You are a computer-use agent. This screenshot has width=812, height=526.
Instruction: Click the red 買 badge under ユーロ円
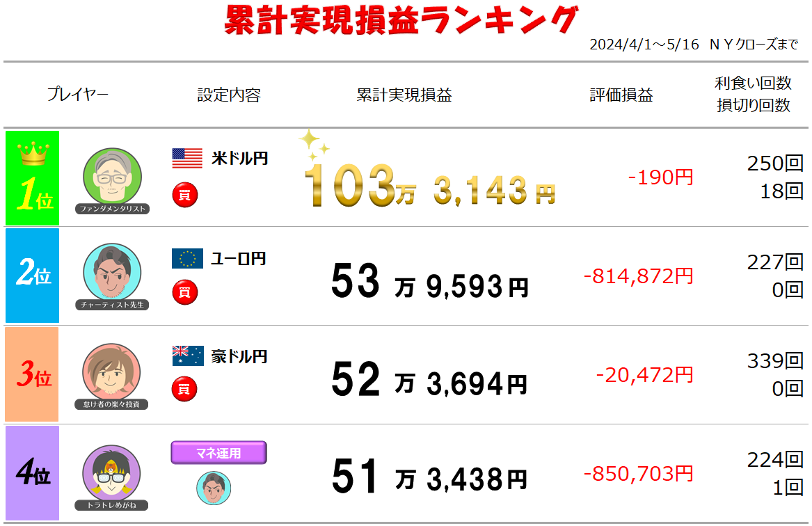[184, 292]
